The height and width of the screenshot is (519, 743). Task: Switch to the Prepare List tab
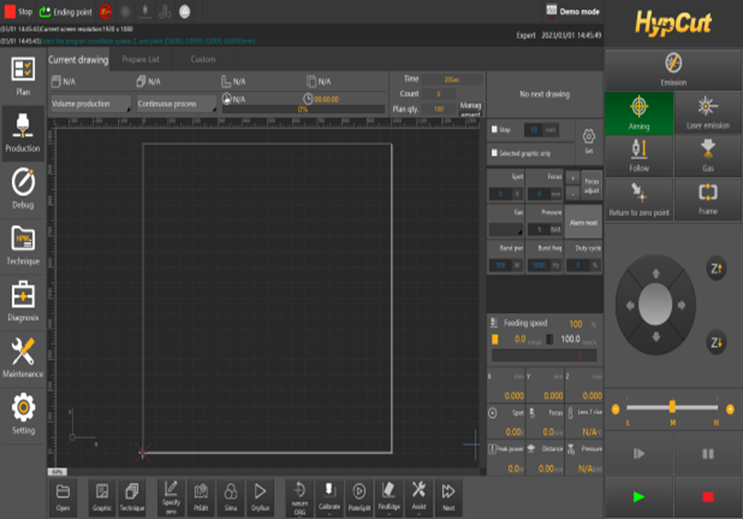click(141, 60)
